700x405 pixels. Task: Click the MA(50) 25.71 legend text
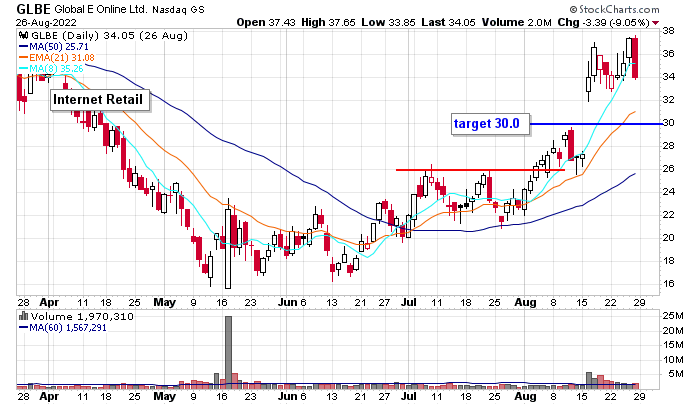[x=58, y=47]
